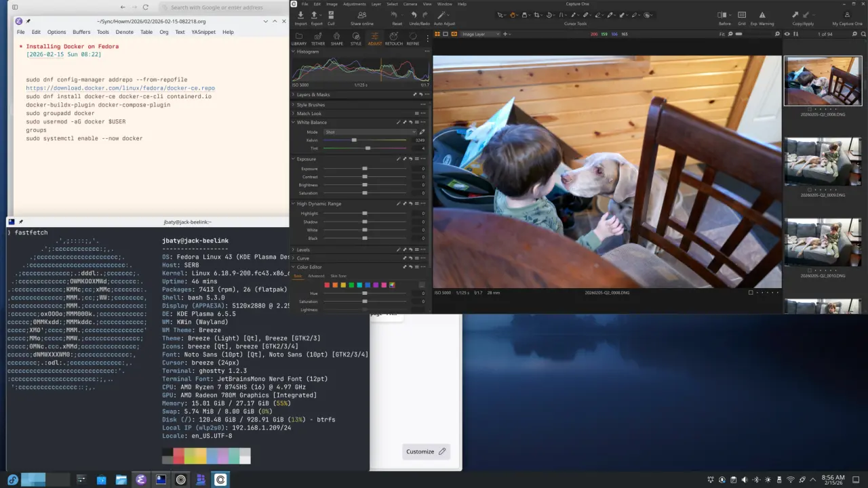Apply Auto Adjust to the photo

[x=441, y=14]
